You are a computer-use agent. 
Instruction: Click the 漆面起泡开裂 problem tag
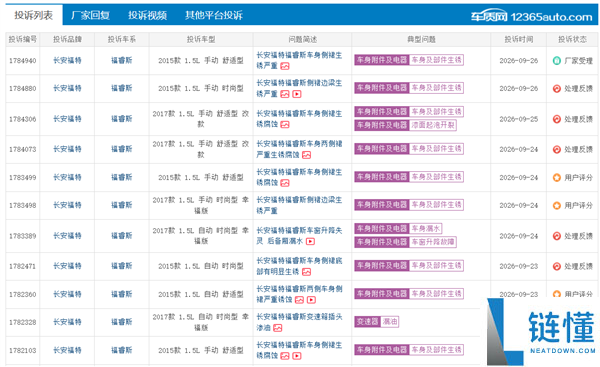pyautogui.click(x=433, y=125)
